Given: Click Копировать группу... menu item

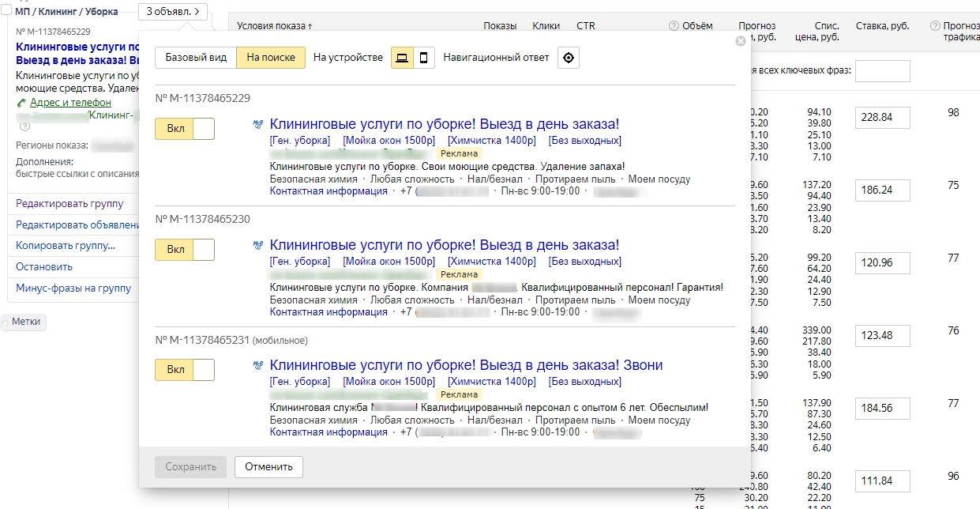Looking at the screenshot, I should point(66,246).
